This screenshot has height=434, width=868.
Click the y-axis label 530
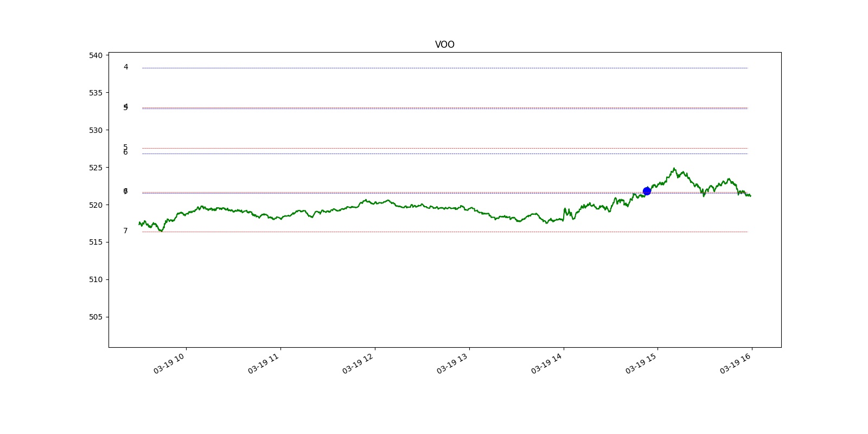click(x=95, y=130)
